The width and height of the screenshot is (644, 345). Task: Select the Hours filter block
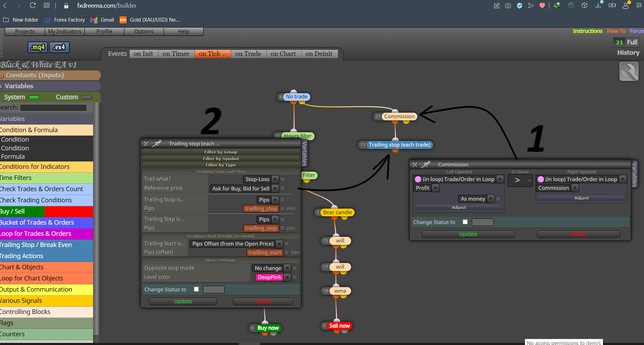pyautogui.click(x=298, y=136)
